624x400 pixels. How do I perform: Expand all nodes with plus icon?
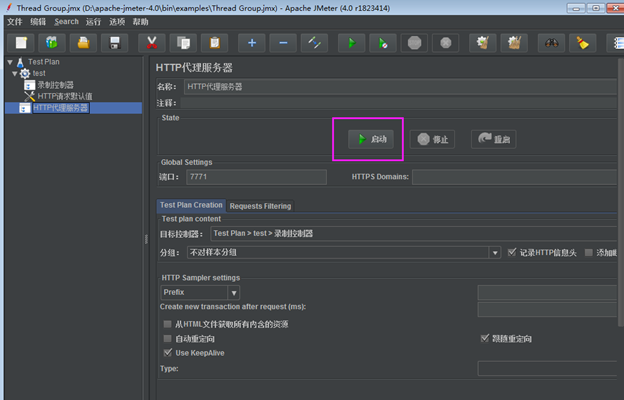[x=252, y=43]
